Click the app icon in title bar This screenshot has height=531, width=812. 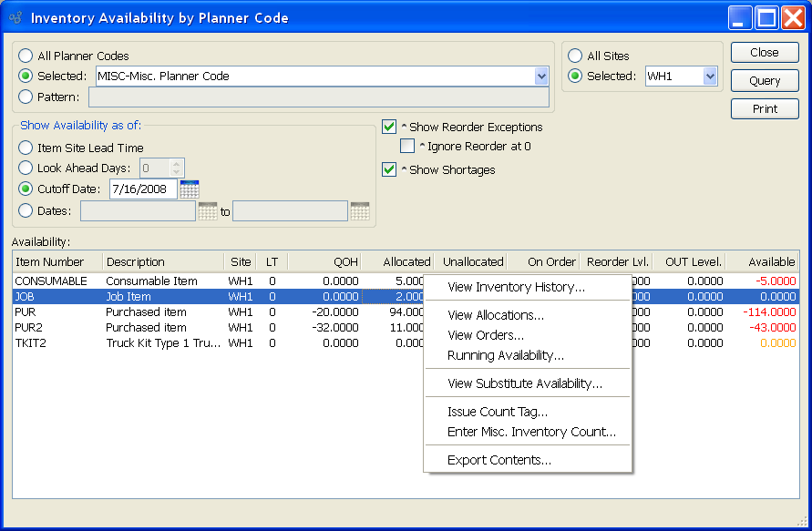point(15,18)
